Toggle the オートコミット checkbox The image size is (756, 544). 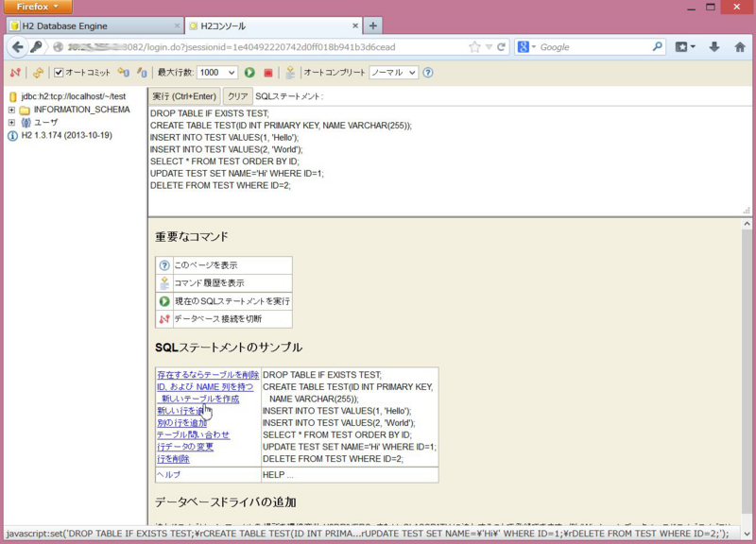[x=59, y=73]
